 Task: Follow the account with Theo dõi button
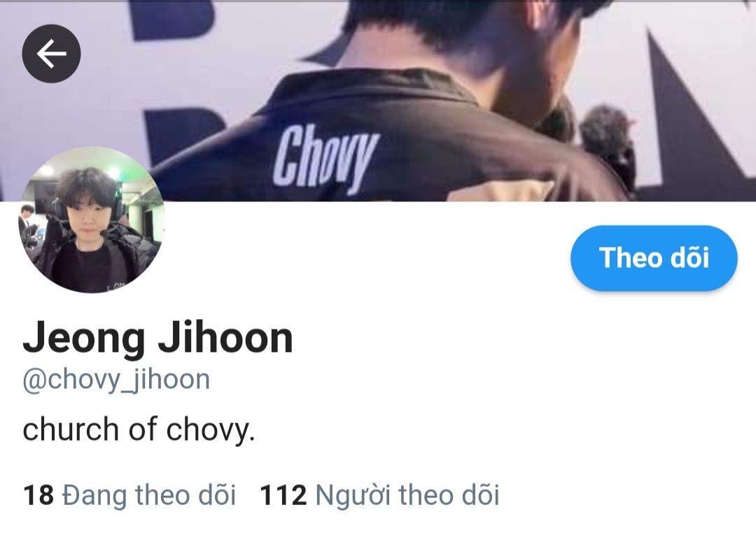coord(654,257)
